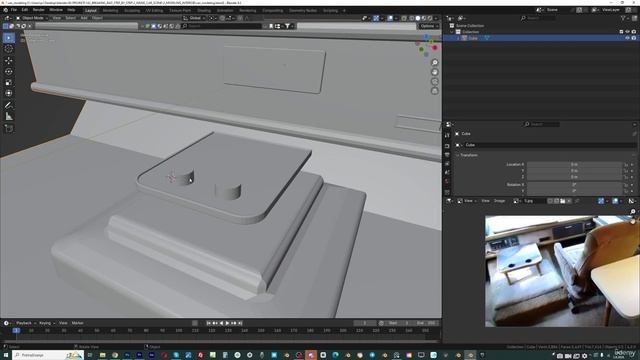Open the Options dropdown in viewport

(429, 26)
